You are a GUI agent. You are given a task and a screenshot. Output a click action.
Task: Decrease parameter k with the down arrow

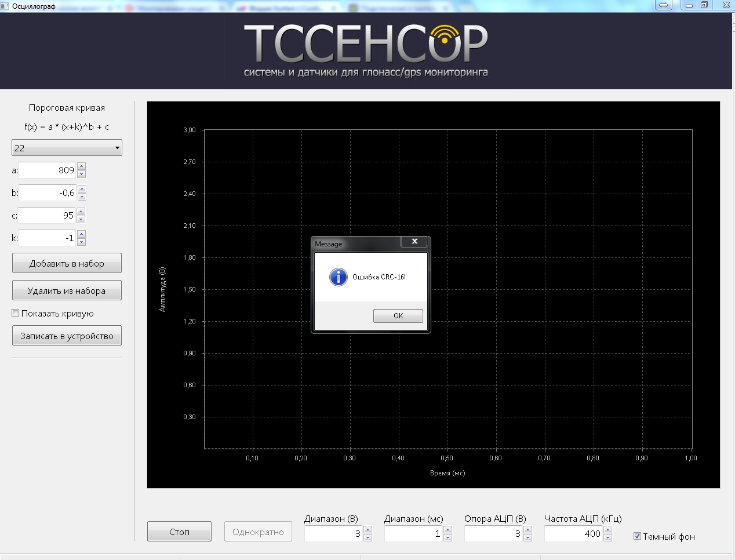pyautogui.click(x=81, y=242)
